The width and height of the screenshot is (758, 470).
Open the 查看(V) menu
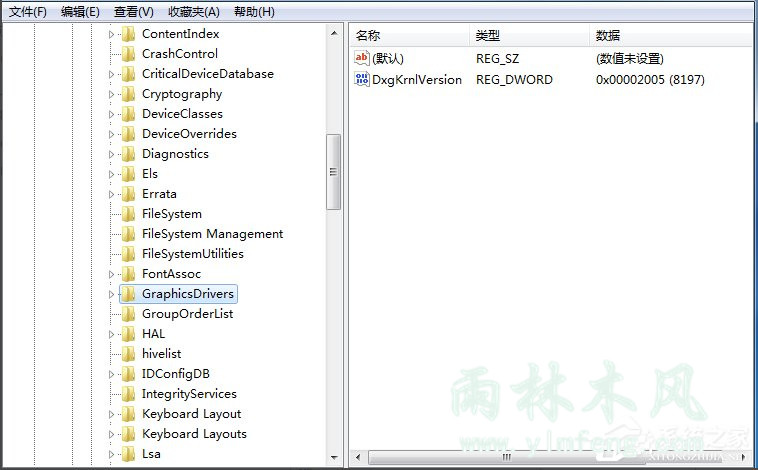pos(134,12)
